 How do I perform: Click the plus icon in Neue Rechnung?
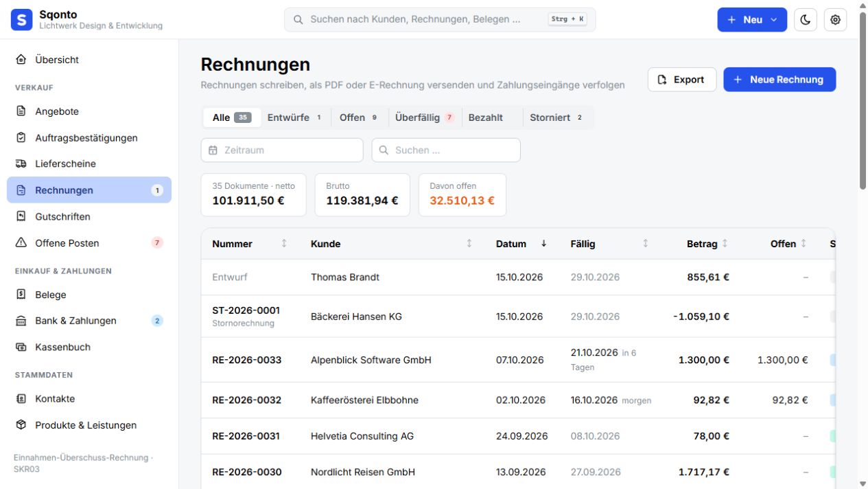738,80
